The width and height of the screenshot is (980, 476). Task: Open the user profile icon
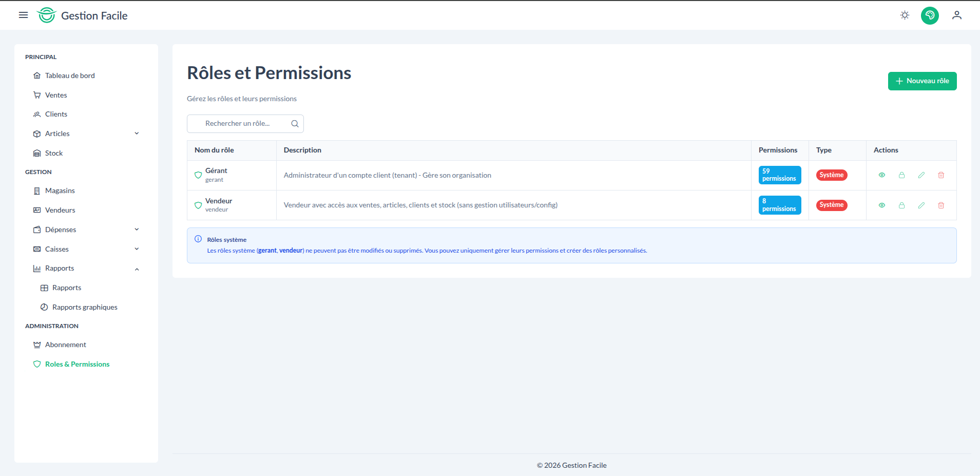click(956, 15)
